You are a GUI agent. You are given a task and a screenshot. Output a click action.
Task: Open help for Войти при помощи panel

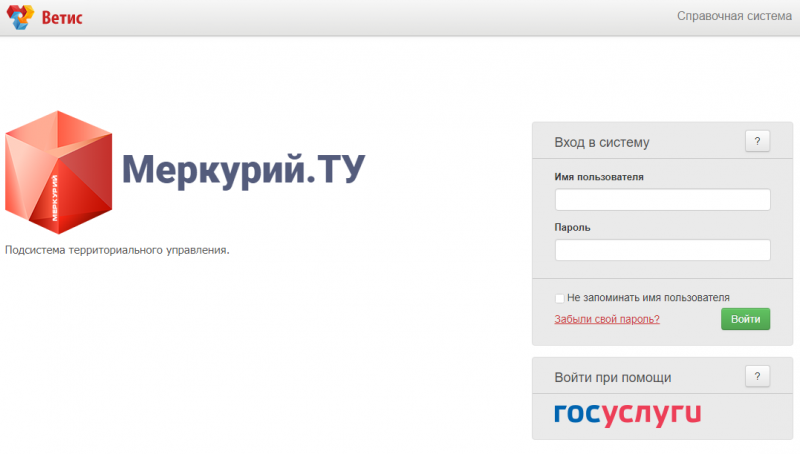pos(757,376)
